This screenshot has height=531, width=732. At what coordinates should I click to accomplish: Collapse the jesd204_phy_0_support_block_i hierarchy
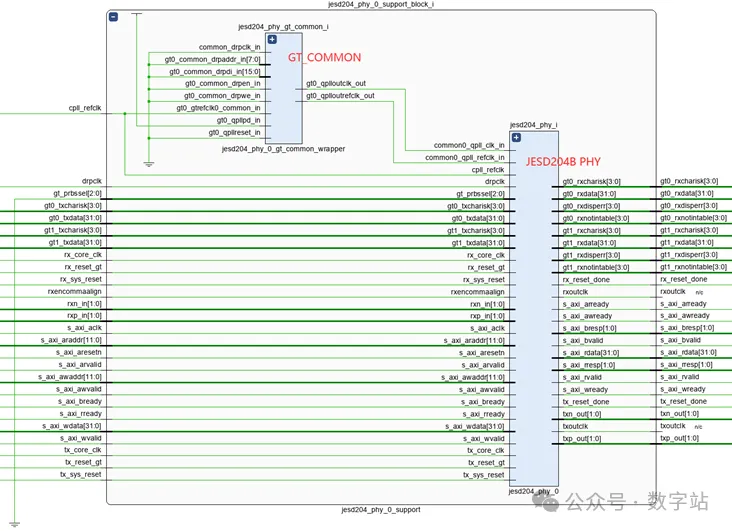tap(113, 17)
